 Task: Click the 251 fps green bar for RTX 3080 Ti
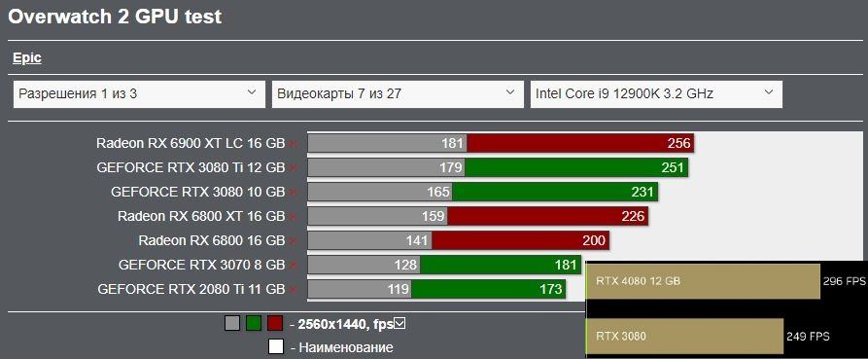tap(576, 168)
